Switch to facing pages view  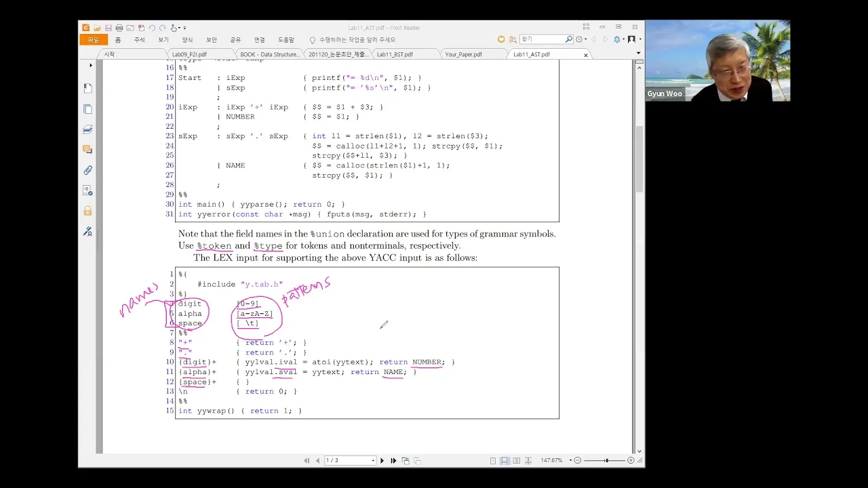click(x=516, y=461)
